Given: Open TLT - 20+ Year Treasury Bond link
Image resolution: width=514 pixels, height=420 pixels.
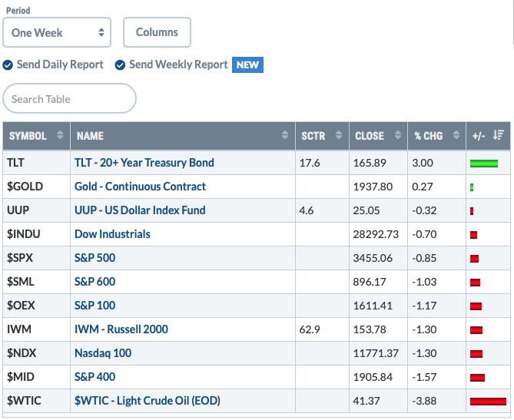Looking at the screenshot, I should 144,163.
